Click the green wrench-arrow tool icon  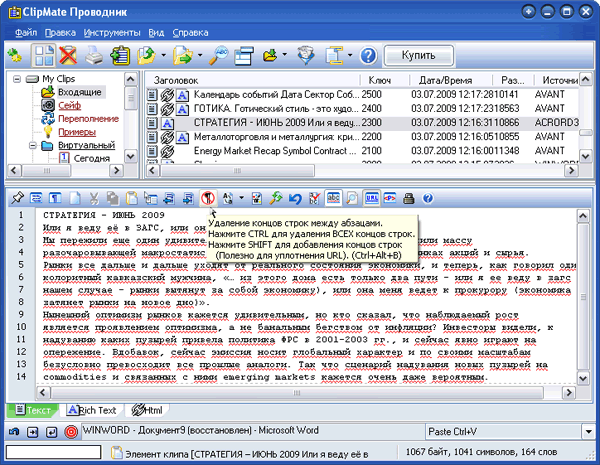[276, 198]
